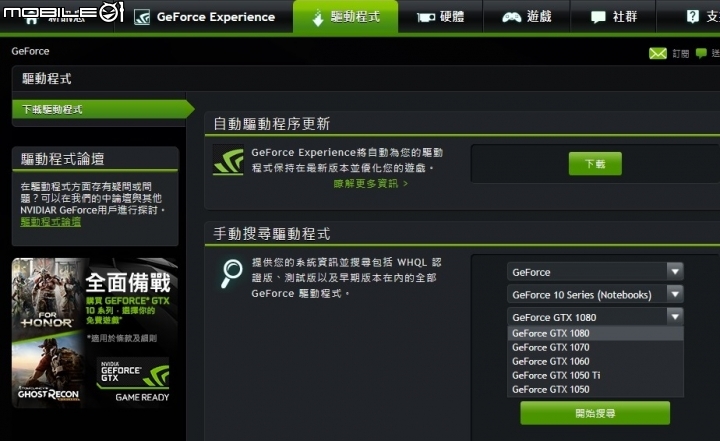Screen dimensions: 720x441
Task: Switch to the 遊戲 games tab
Action: click(x=526, y=17)
